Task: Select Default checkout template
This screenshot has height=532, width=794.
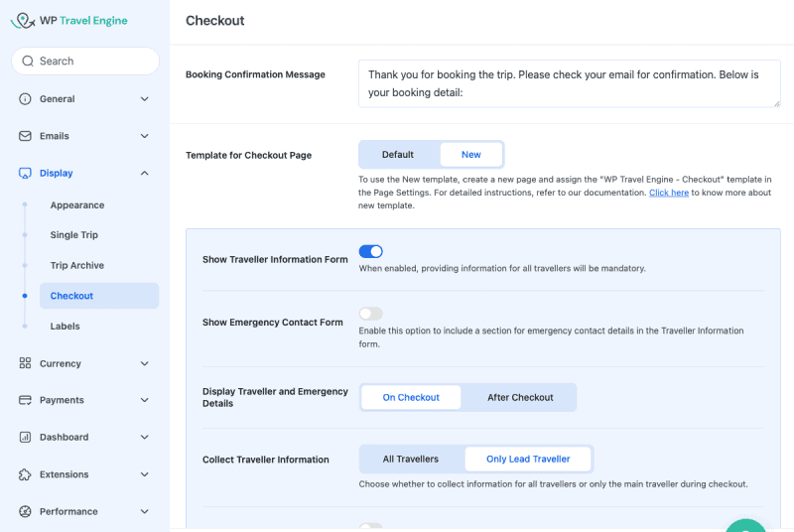Action: pyautogui.click(x=398, y=155)
